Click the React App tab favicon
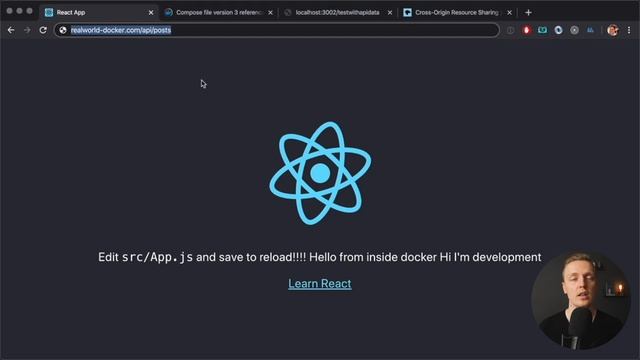This screenshot has height=360, width=640. tap(49, 13)
